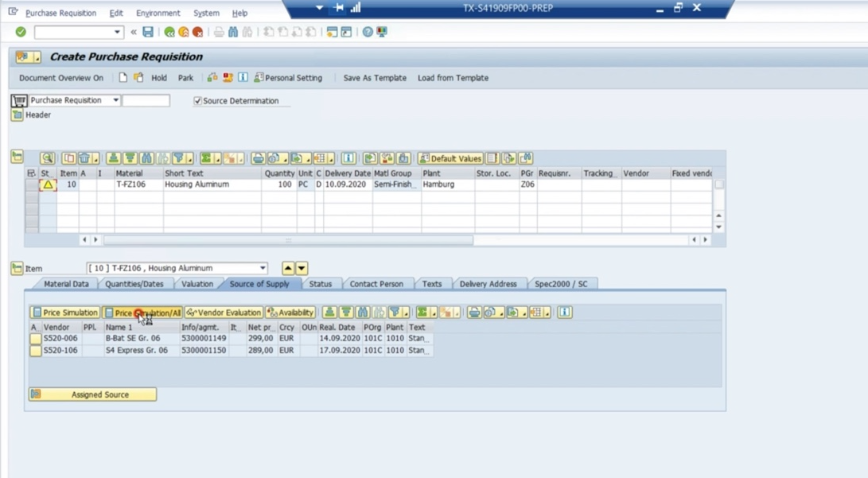The image size is (868, 478).
Task: Collapse the item overview section toggle
Action: coord(18,157)
